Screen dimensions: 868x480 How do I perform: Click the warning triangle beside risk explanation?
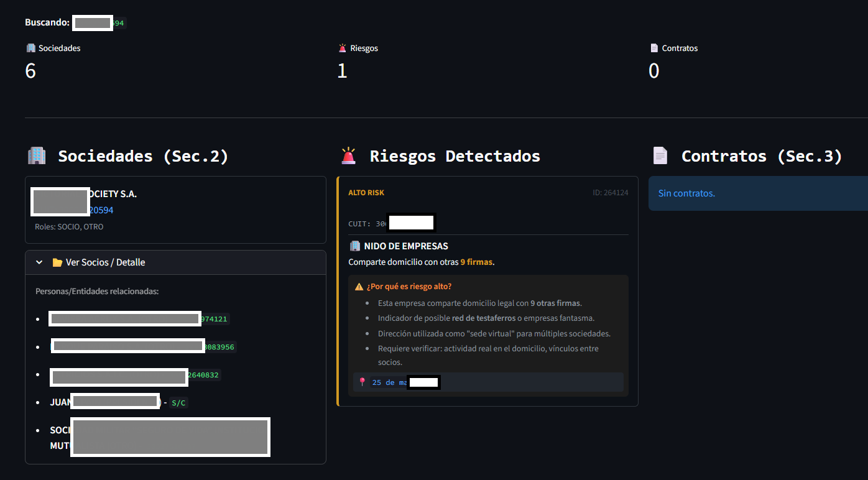tap(359, 287)
